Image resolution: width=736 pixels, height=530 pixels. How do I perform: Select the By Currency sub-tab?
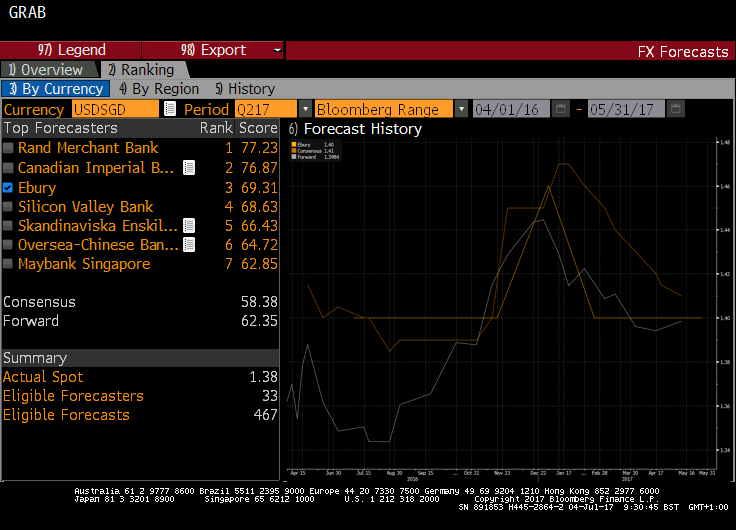[x=56, y=89]
